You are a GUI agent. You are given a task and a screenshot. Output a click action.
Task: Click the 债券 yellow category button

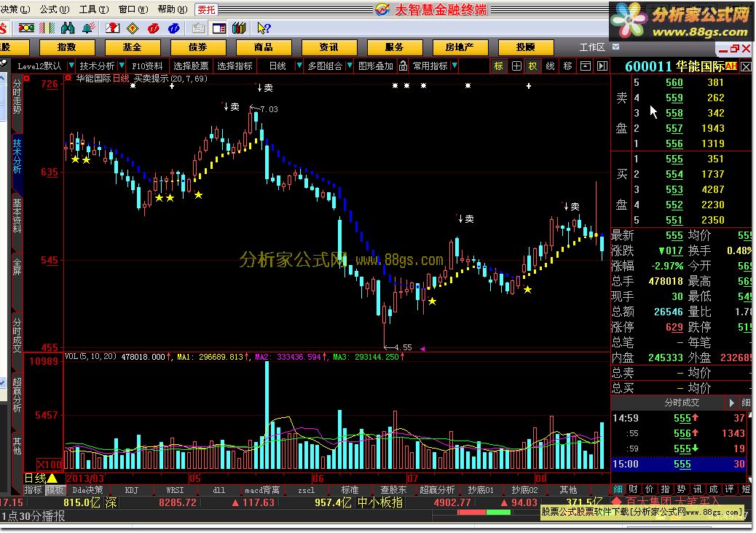pyautogui.click(x=197, y=47)
